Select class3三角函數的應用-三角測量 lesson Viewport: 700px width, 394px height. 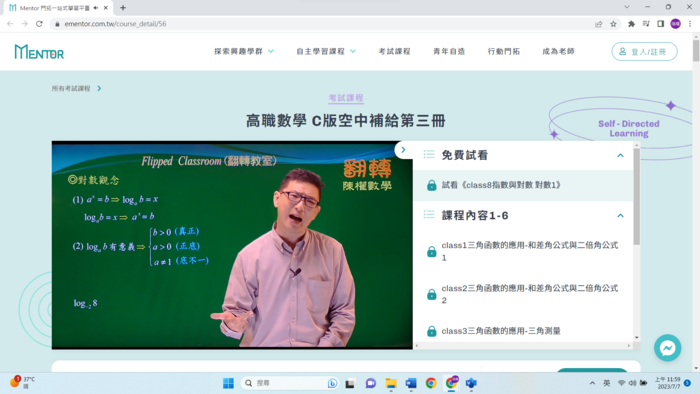point(501,331)
